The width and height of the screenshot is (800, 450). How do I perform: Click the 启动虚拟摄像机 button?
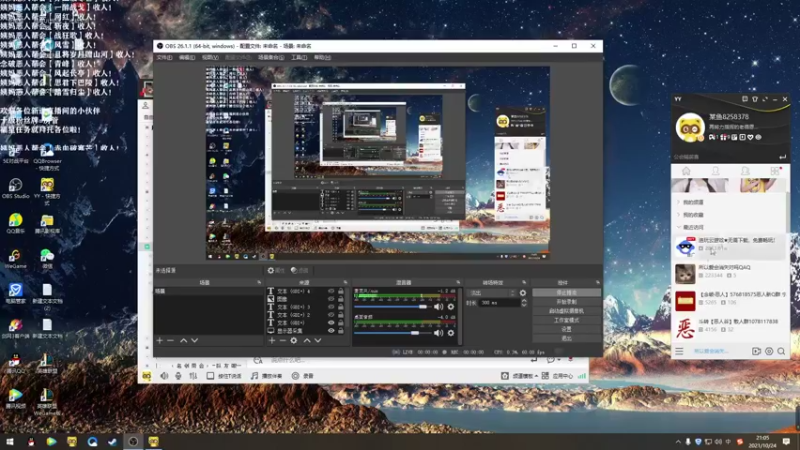click(566, 311)
